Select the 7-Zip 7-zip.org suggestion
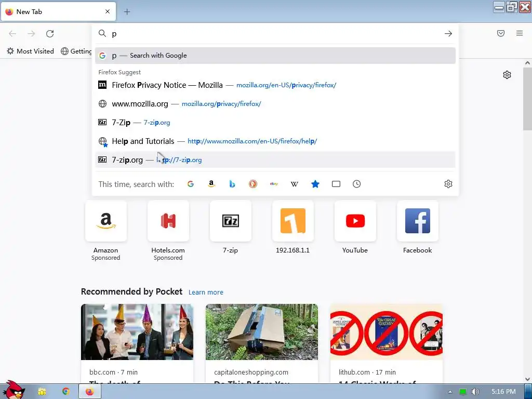 point(275,123)
